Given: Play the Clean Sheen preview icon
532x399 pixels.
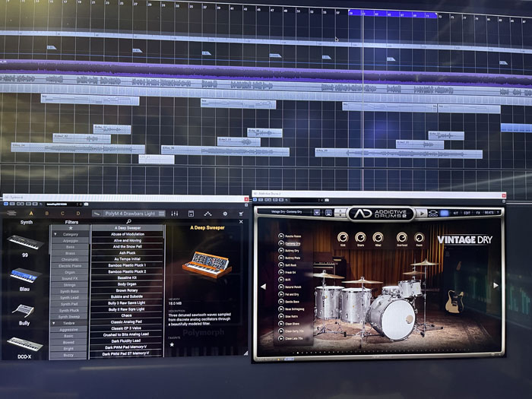Looking at the screenshot, I should click(x=281, y=324).
